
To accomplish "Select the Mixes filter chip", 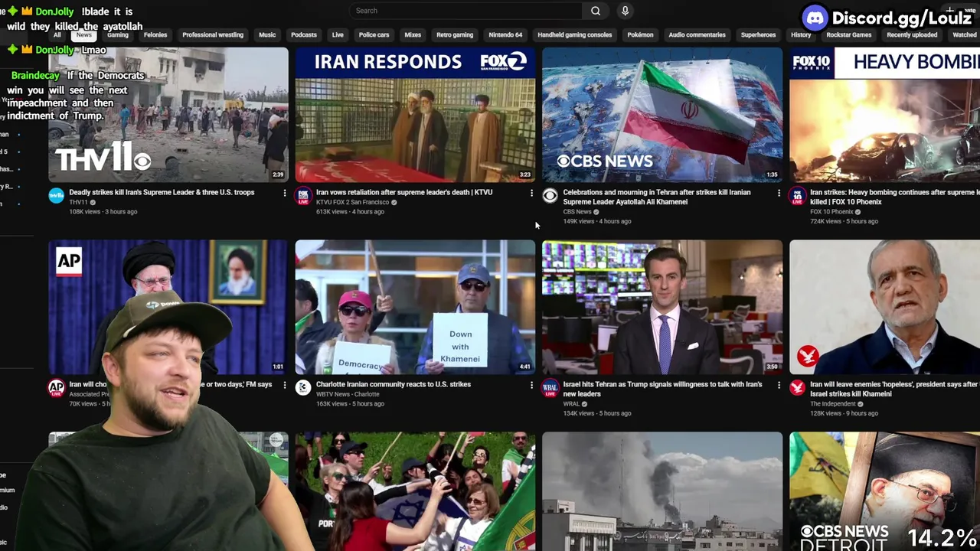I will pyautogui.click(x=413, y=35).
